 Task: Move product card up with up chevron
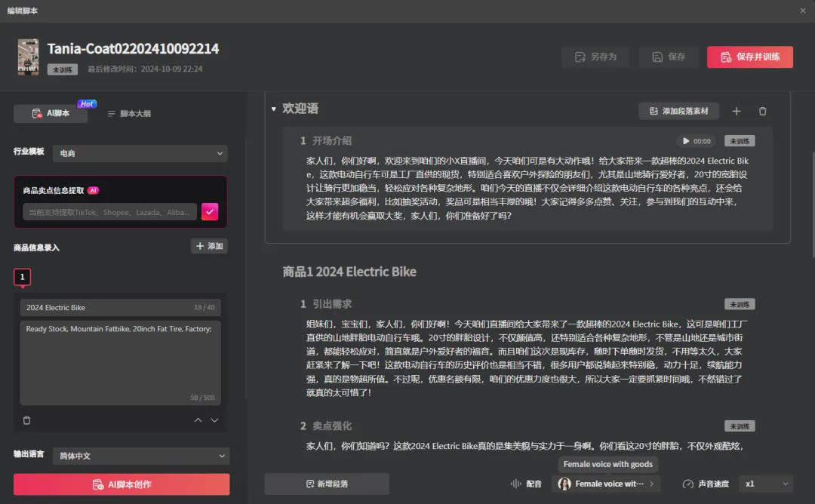(198, 420)
